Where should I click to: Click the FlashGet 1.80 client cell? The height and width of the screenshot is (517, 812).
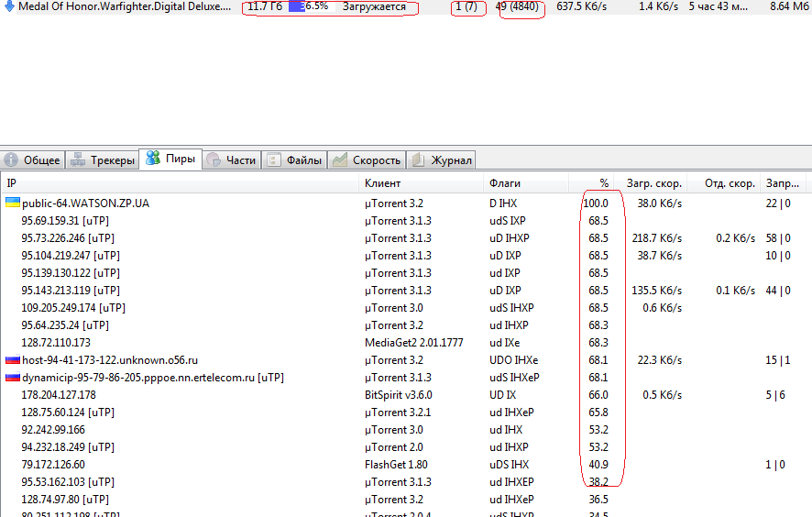[396, 464]
